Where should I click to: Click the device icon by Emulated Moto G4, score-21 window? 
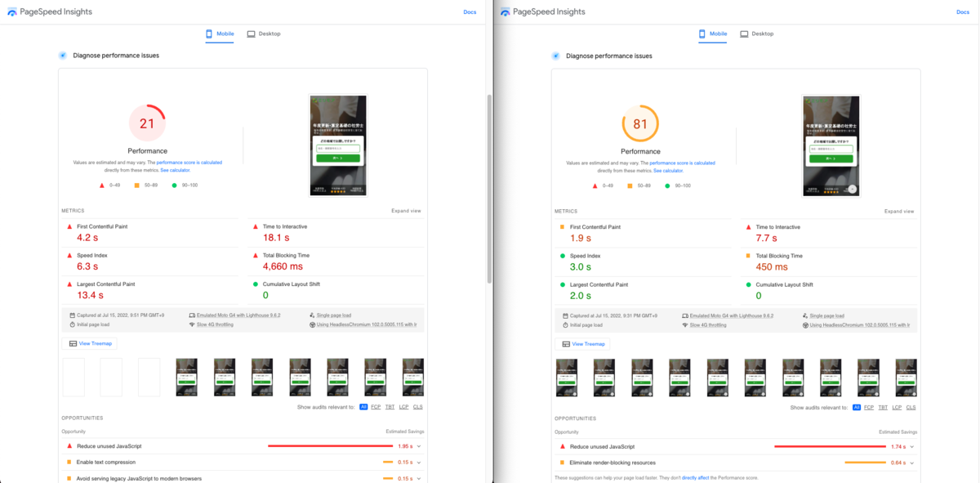coord(192,315)
